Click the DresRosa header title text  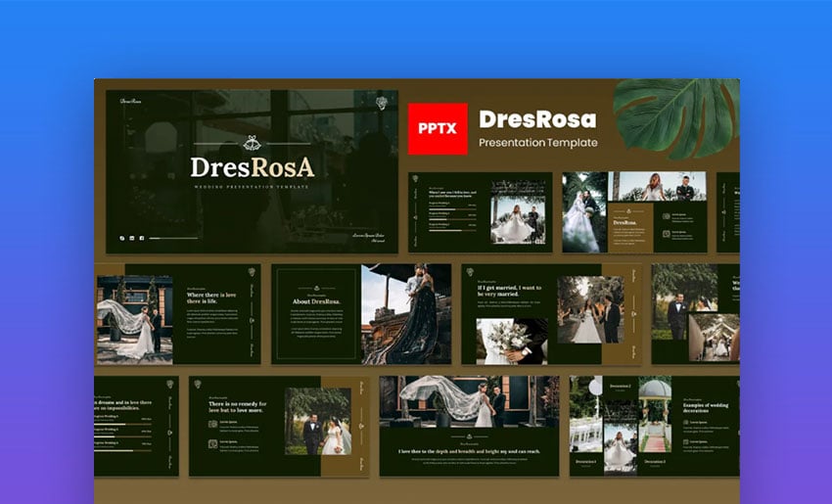pos(536,120)
